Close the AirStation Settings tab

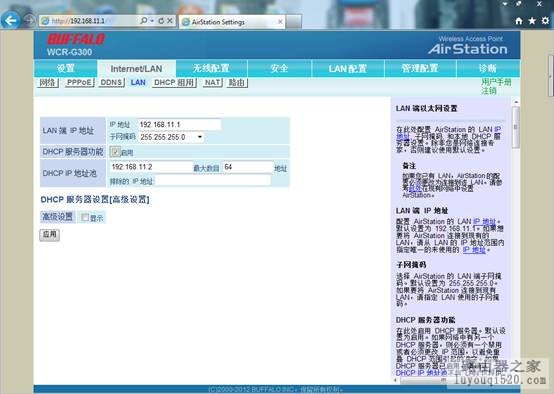tap(280, 22)
